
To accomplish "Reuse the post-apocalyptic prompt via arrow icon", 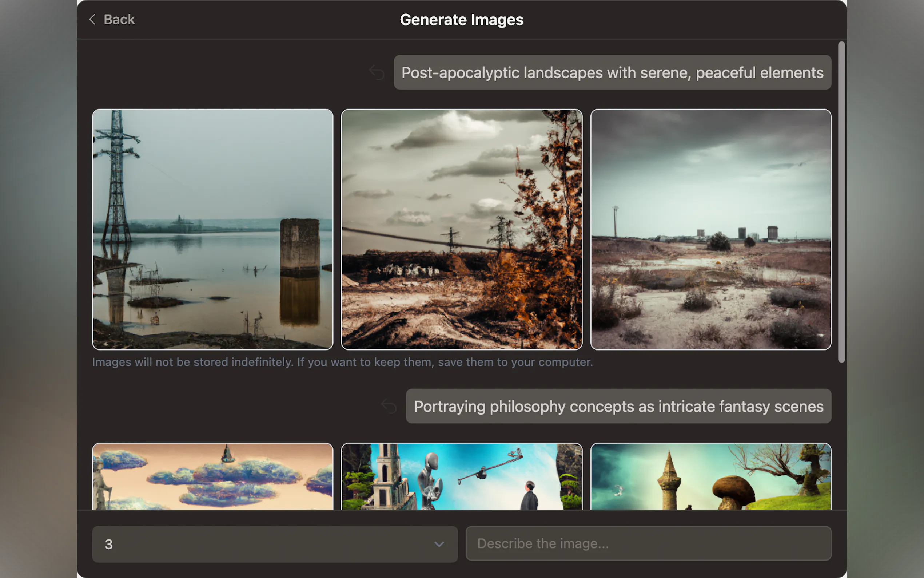I will (x=377, y=73).
